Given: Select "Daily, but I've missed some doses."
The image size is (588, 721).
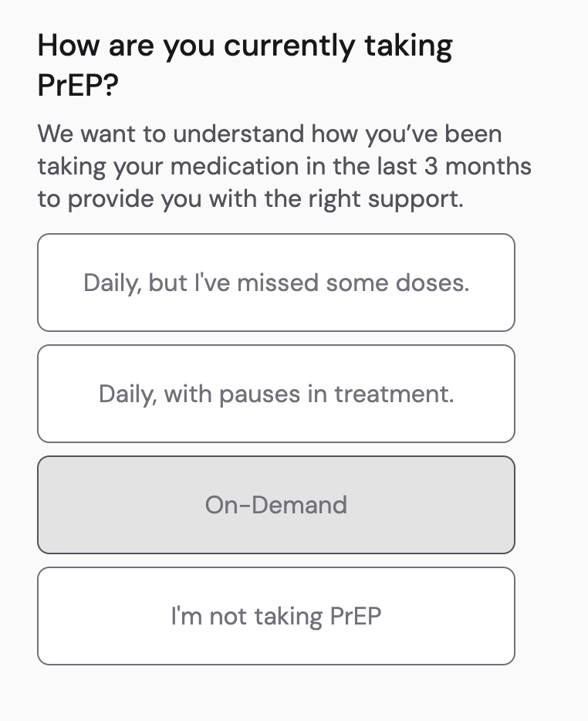Looking at the screenshot, I should (x=275, y=283).
